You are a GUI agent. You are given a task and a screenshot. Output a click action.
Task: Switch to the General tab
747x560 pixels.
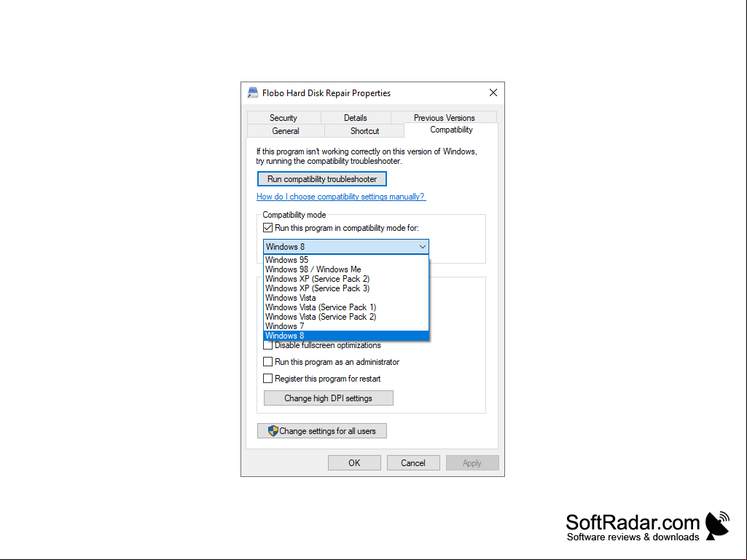[x=286, y=131]
